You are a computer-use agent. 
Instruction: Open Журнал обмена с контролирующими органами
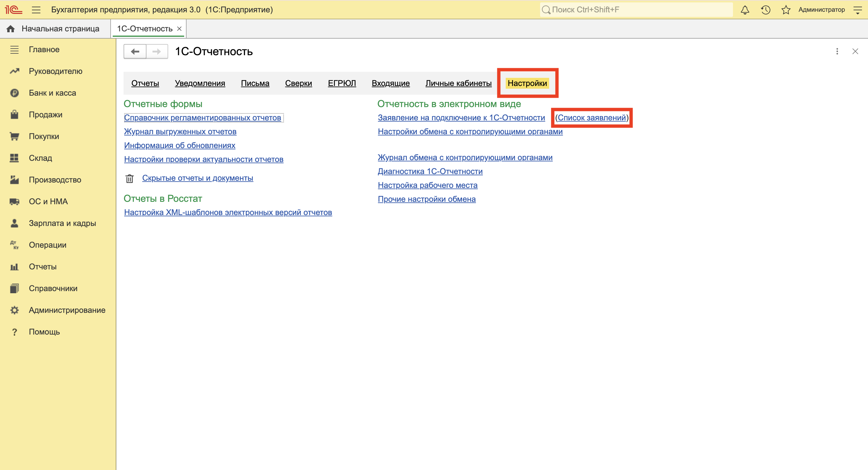click(465, 157)
